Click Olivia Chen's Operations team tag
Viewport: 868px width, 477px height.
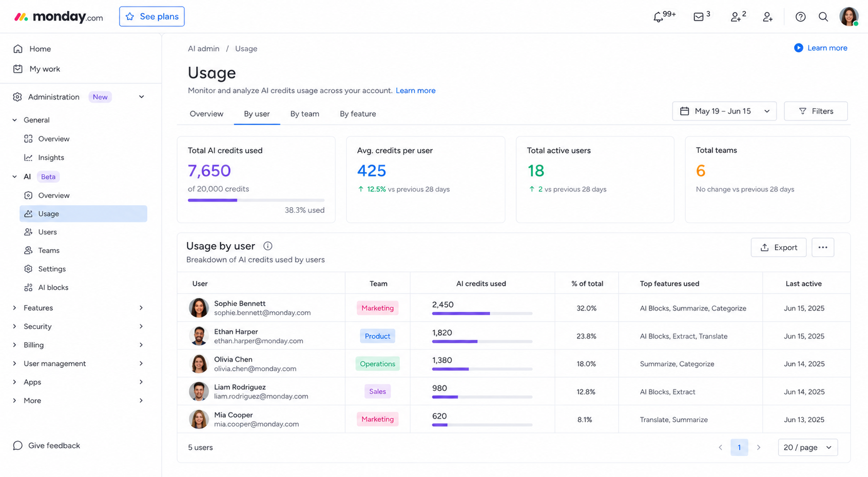point(377,364)
